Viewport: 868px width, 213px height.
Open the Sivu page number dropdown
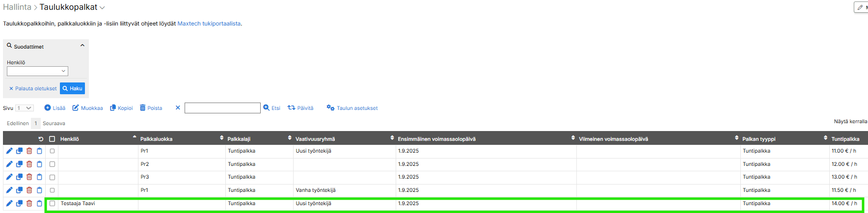[25, 108]
